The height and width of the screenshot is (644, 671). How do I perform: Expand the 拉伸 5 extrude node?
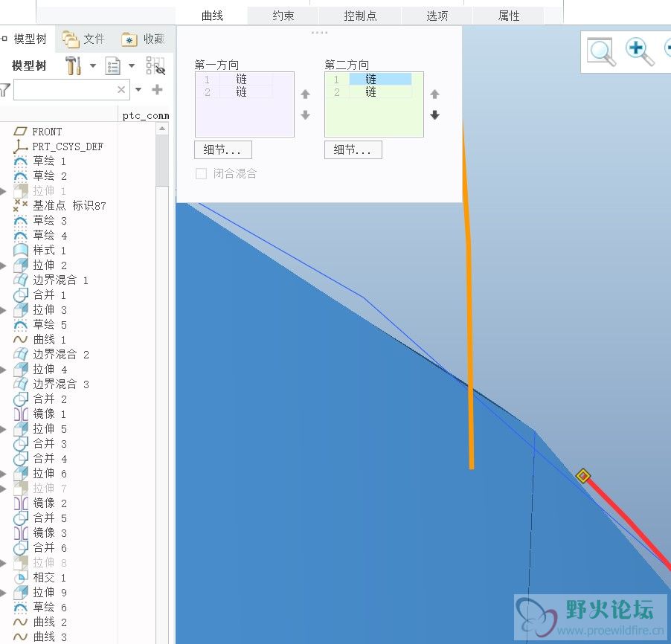click(x=3, y=429)
